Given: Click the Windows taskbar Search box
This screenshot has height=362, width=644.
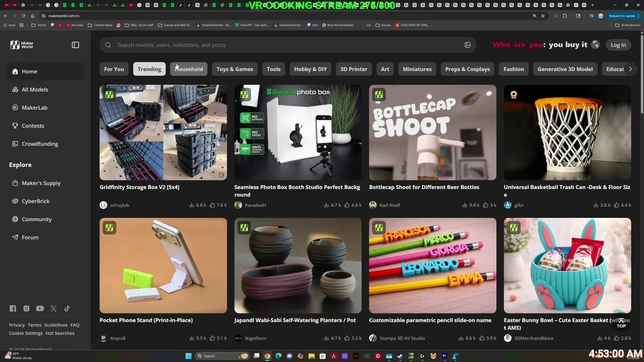Looking at the screenshot, I should pos(222,356).
